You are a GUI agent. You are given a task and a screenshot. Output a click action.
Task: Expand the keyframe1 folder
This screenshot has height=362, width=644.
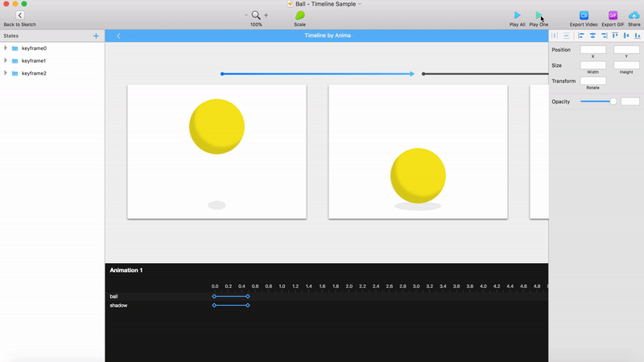pyautogui.click(x=6, y=60)
